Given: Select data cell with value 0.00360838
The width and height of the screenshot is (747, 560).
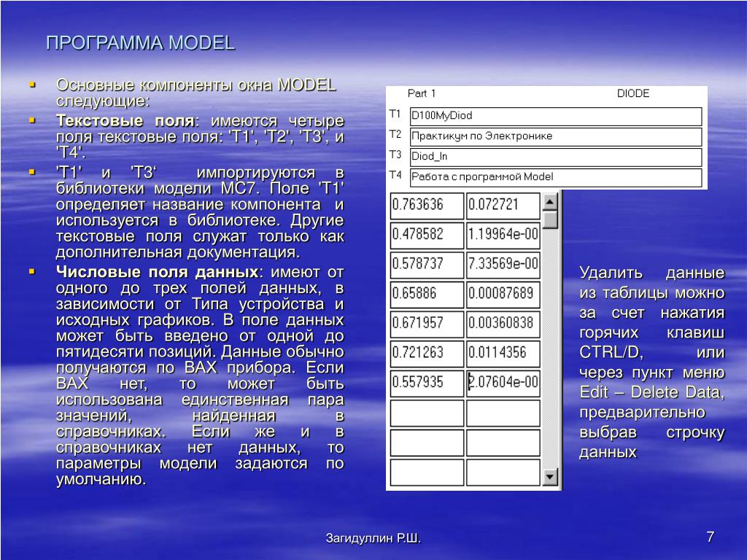Looking at the screenshot, I should [x=503, y=323].
